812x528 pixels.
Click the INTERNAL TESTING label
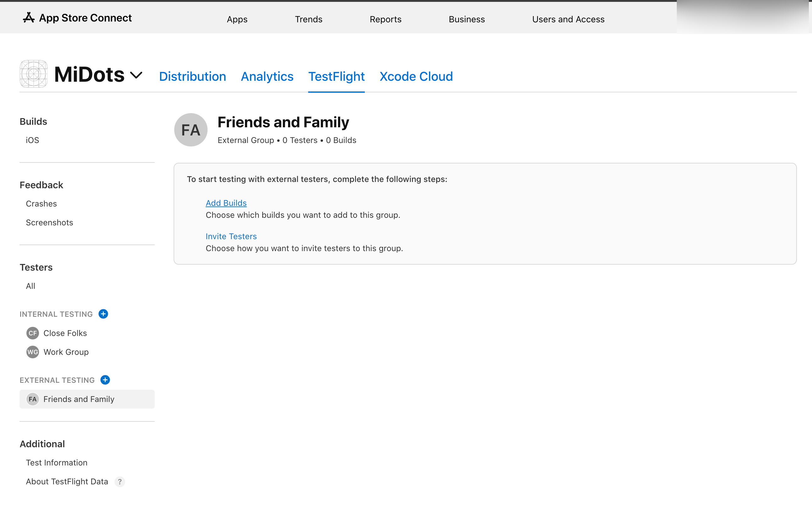[56, 314]
